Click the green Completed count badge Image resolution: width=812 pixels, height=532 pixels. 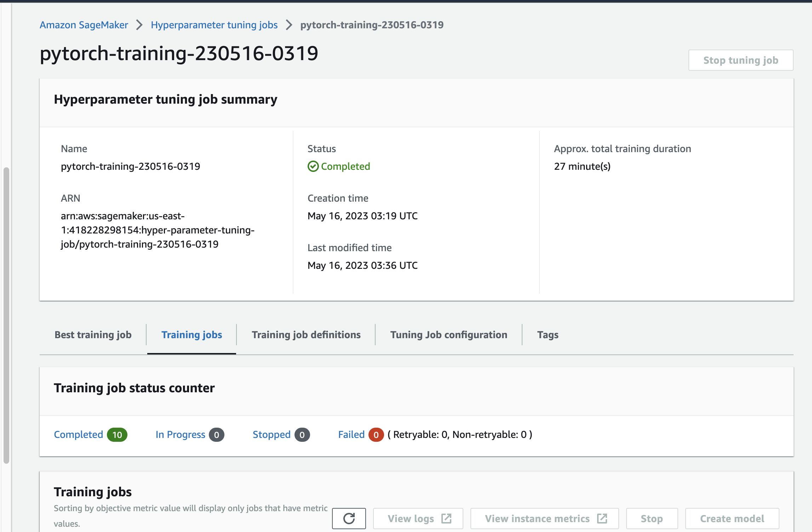tap(117, 435)
